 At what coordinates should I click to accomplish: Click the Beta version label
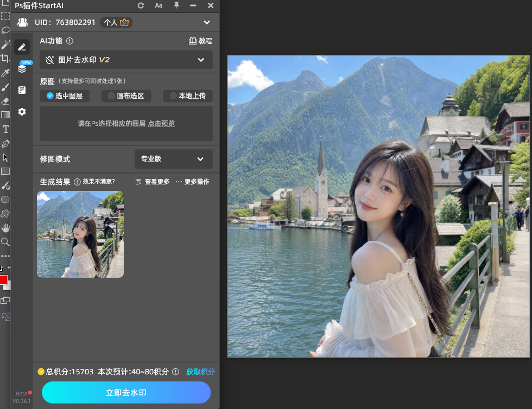(22, 393)
